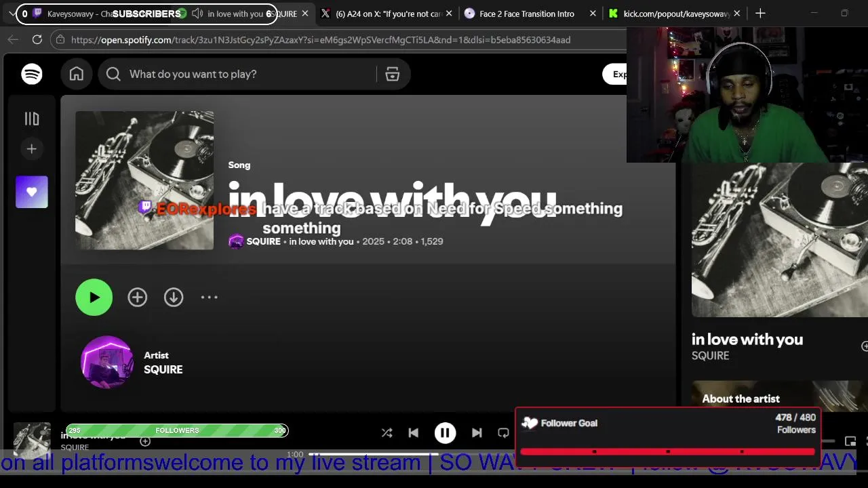
Task: Click the SQUIRE name in Artist section
Action: point(163,369)
